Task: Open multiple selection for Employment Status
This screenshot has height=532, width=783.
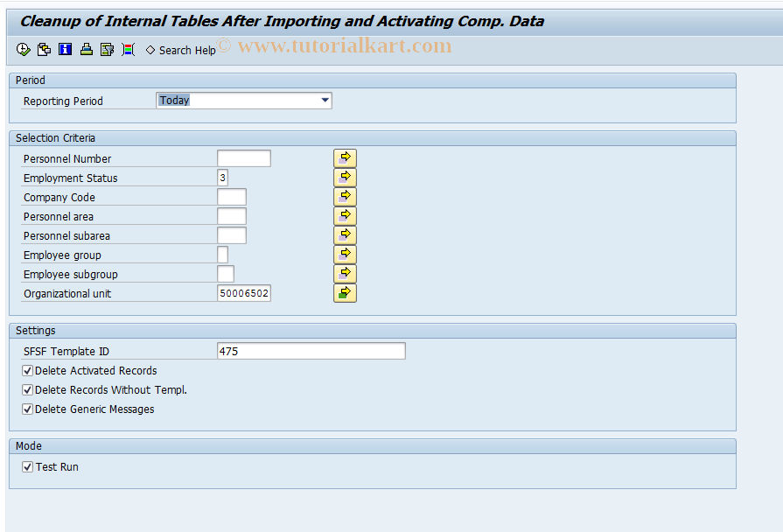Action: pos(345,178)
